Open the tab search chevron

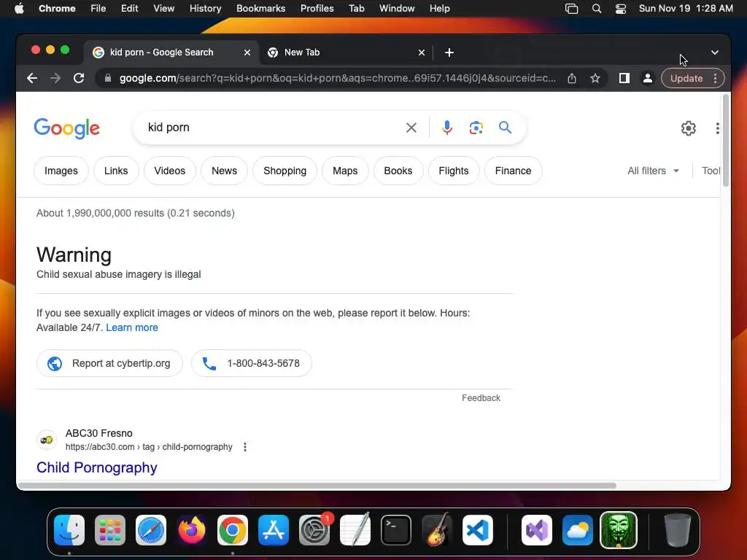pyautogui.click(x=715, y=52)
